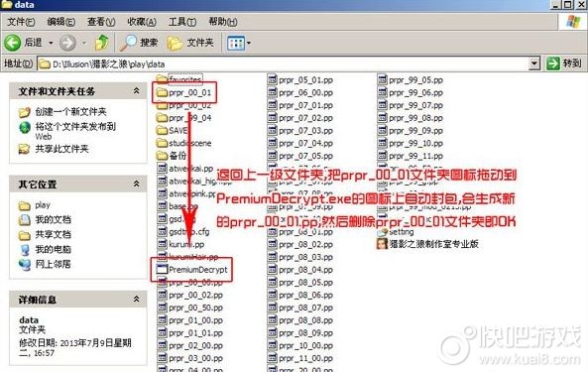Click the Forward arrow icon
The height and width of the screenshot is (372, 588).
[67, 43]
